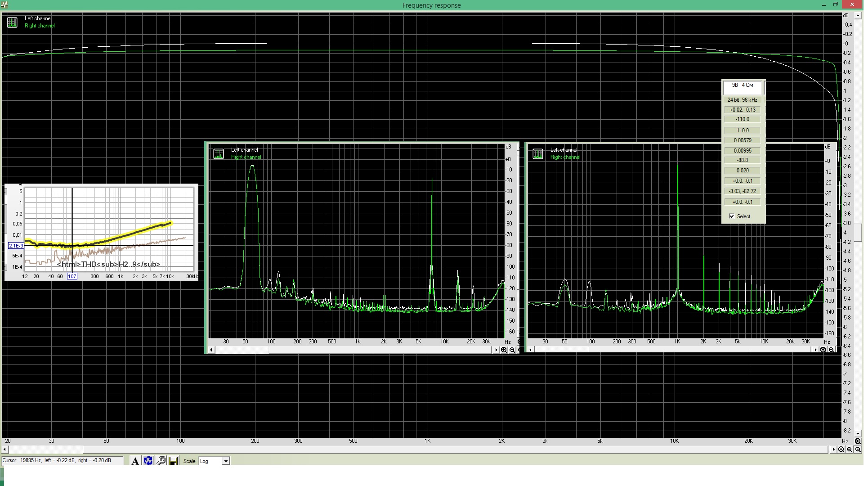Screen dimensions: 868x486
Task: Click legend grid icon in right spectrum window
Action: (537, 154)
